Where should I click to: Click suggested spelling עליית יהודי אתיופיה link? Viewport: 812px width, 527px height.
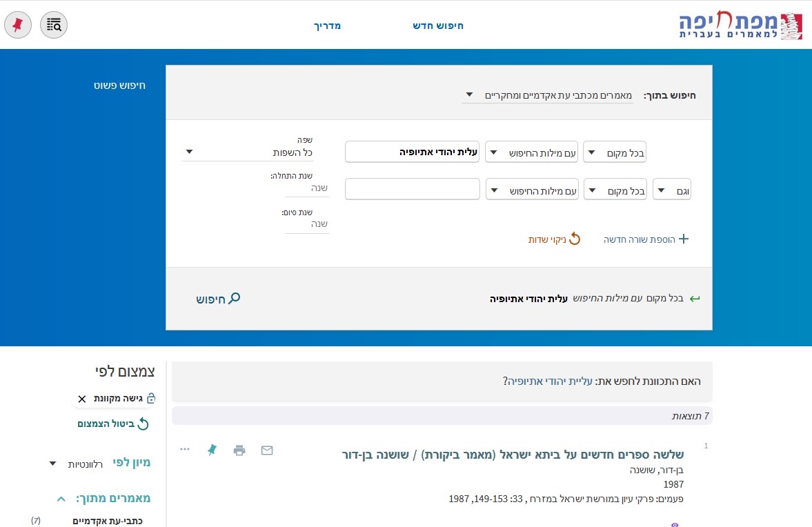click(x=550, y=381)
